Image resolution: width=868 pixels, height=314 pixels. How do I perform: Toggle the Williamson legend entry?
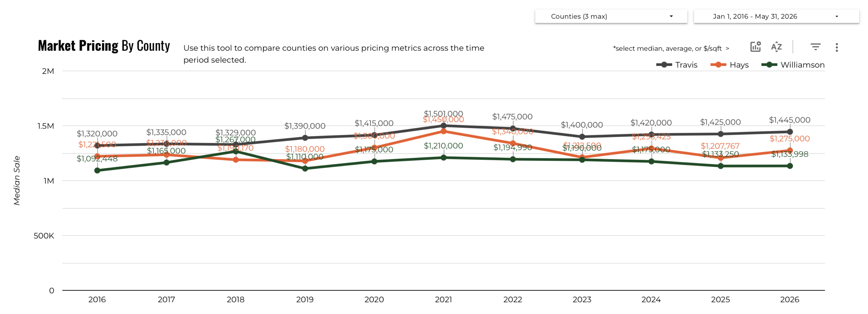click(x=793, y=65)
